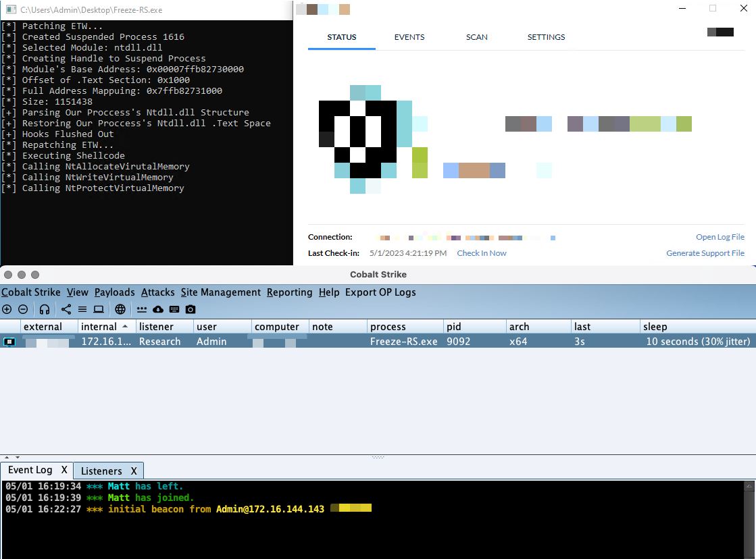Click the disconnect minus icon in toolbar
Screen dimensions: 756x559
[x=23, y=309]
